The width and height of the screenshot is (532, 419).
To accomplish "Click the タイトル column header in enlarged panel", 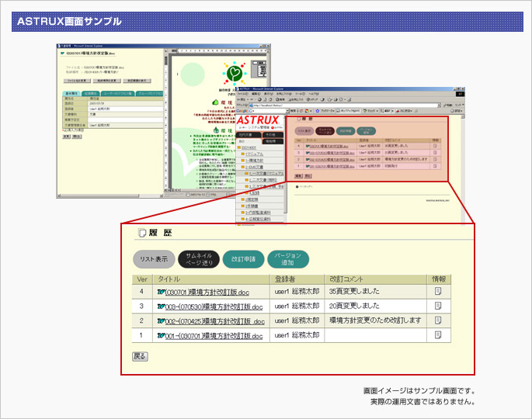I will pos(211,279).
